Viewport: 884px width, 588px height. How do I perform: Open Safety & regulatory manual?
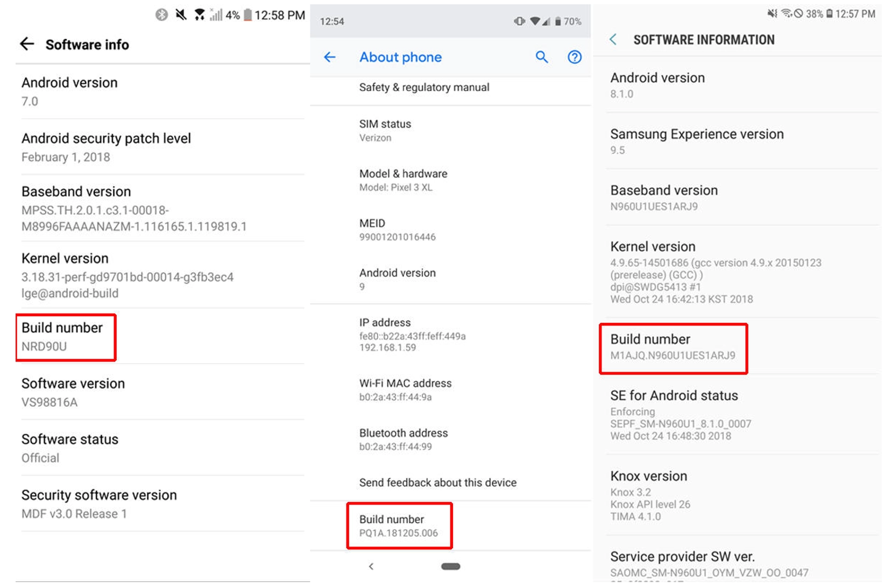coord(424,87)
